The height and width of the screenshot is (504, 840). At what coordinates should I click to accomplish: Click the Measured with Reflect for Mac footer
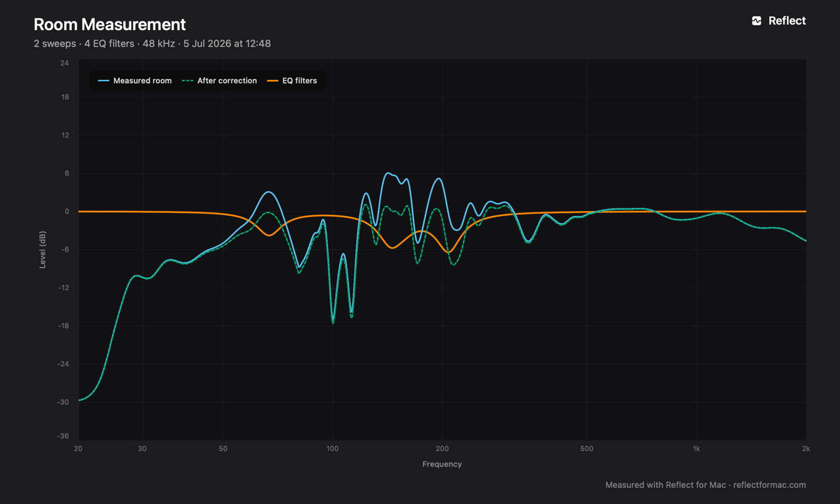click(x=706, y=485)
